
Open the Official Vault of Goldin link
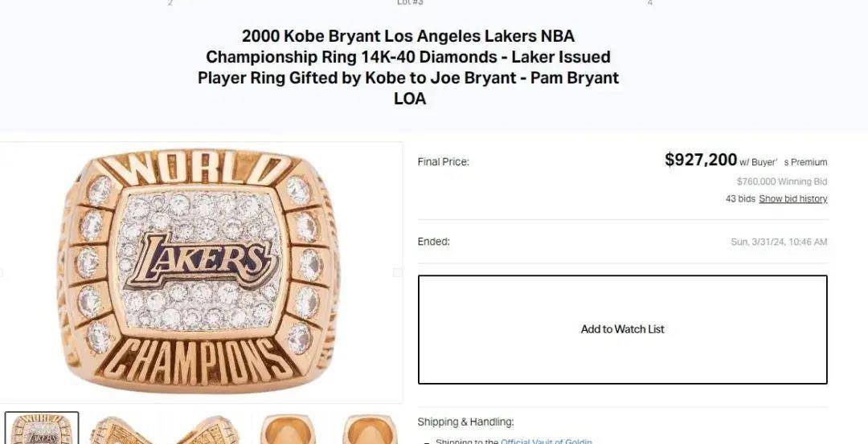pyautogui.click(x=547, y=442)
